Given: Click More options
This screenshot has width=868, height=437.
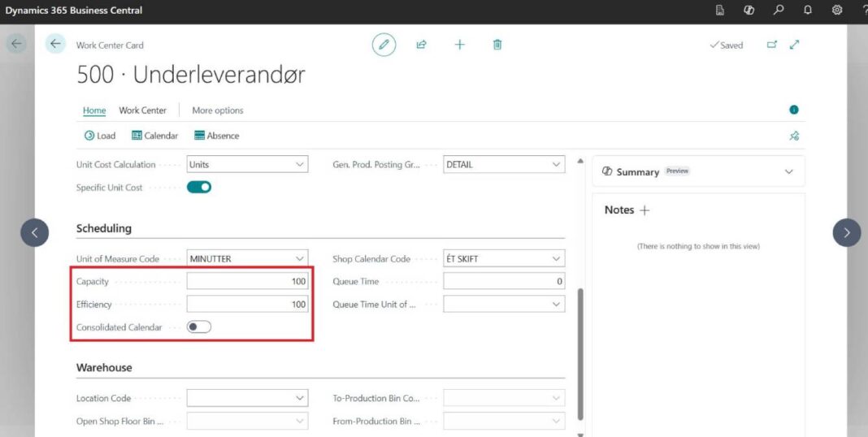Looking at the screenshot, I should tap(218, 110).
